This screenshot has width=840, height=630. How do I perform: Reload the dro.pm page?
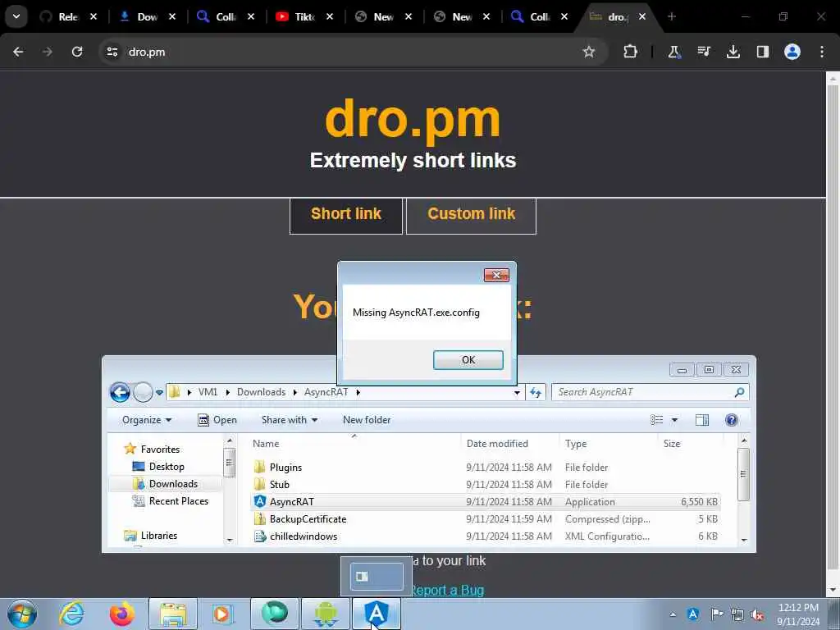(x=77, y=52)
